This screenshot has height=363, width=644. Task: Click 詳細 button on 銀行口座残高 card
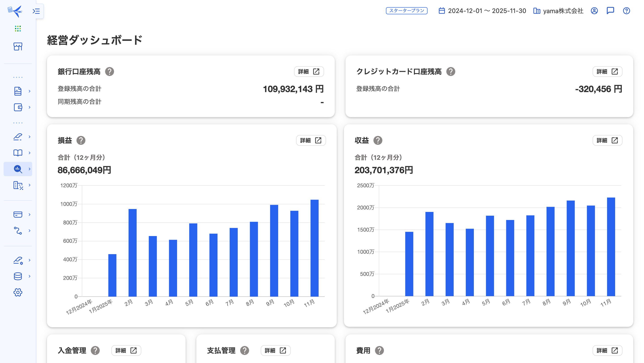pyautogui.click(x=309, y=72)
